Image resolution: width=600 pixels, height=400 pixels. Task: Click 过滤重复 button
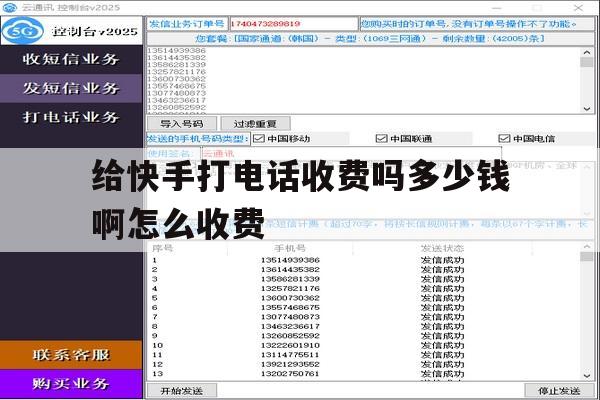pyautogui.click(x=255, y=124)
